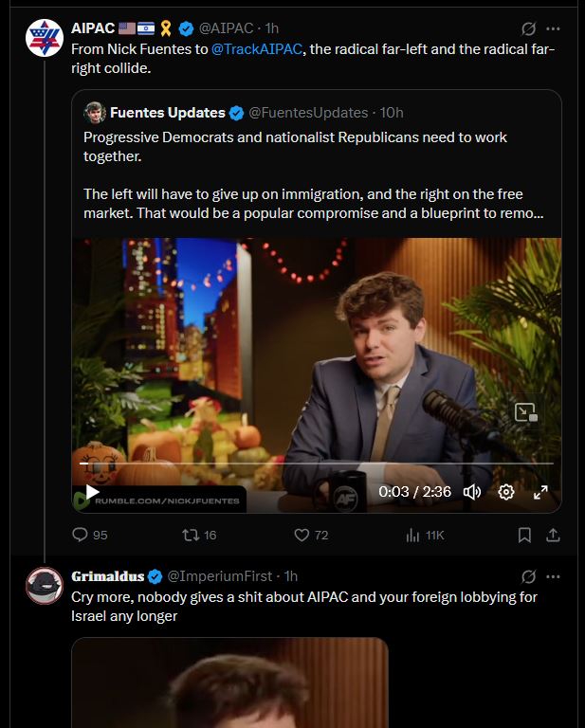Open more options on AIPAC tweet
The image size is (585, 728).
pyautogui.click(x=554, y=29)
